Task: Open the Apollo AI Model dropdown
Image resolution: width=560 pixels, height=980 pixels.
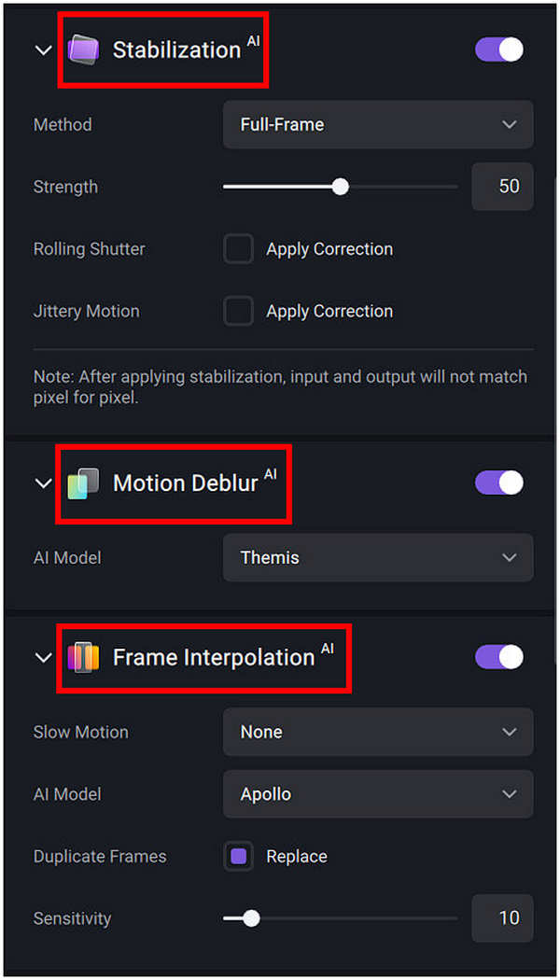Action: [377, 794]
